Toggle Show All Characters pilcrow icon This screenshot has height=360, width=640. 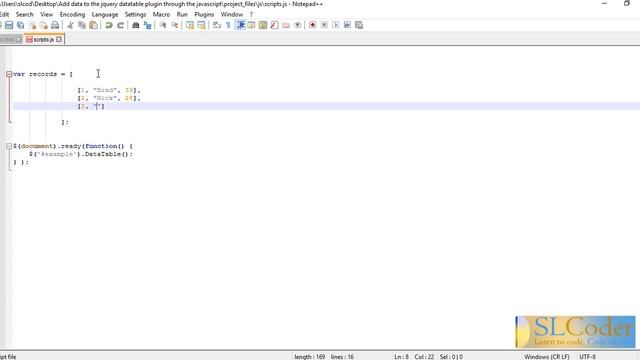228,25
